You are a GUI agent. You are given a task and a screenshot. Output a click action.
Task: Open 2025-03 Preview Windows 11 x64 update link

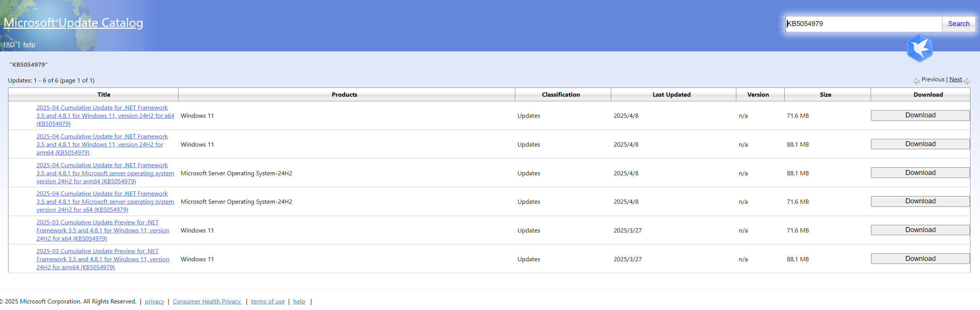[x=103, y=231]
